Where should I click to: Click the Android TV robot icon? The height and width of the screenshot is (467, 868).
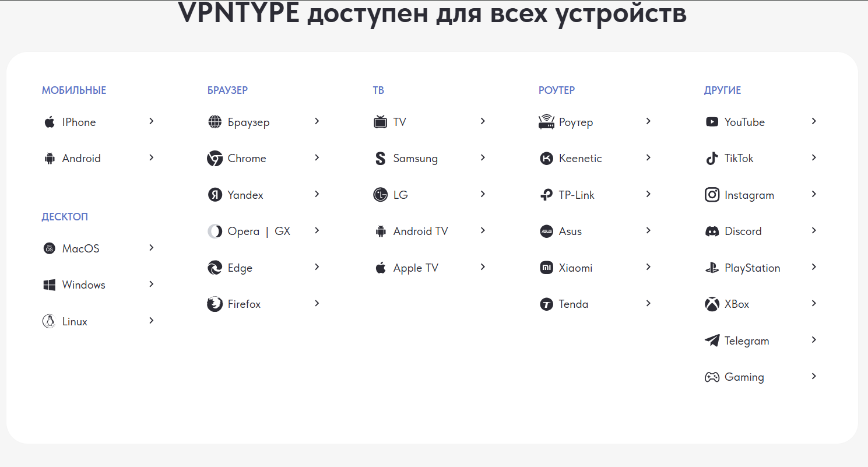[x=381, y=231]
